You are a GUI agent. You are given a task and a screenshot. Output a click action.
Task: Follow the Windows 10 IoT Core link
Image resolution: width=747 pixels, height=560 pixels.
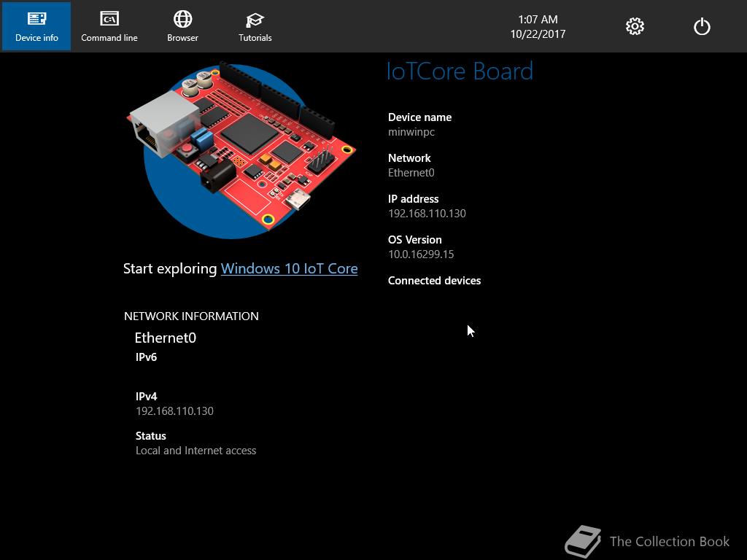click(x=289, y=268)
